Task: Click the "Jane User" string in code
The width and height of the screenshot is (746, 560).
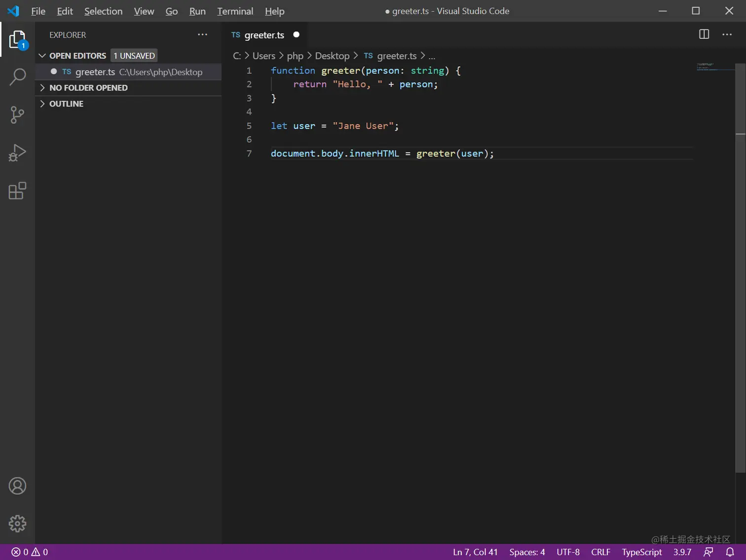Action: click(x=363, y=126)
